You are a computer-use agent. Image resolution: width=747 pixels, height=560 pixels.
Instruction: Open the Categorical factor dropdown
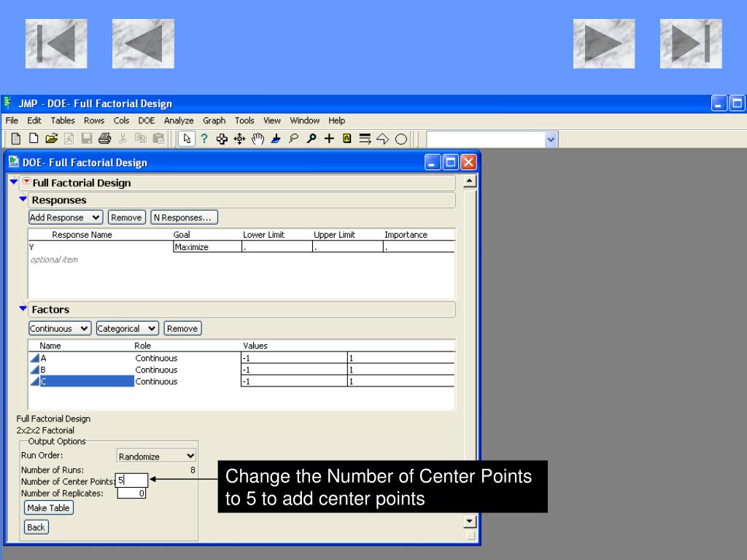coord(127,329)
